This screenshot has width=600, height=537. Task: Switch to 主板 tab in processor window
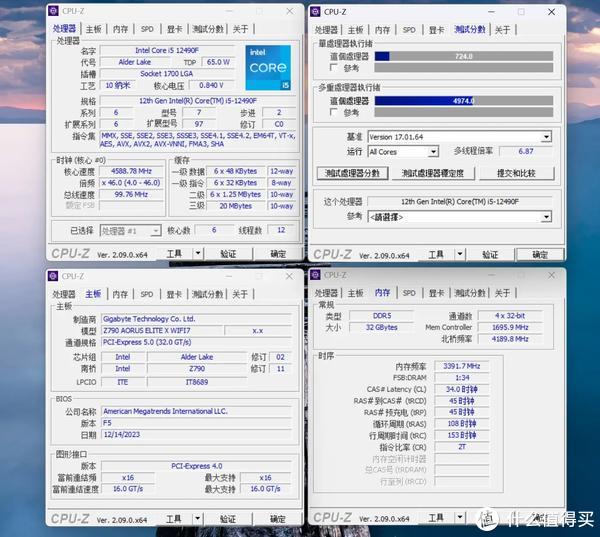[x=93, y=29]
